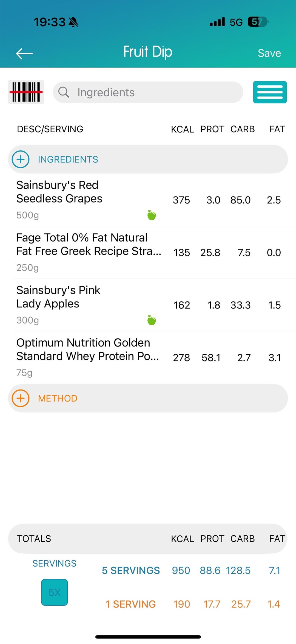This screenshot has width=296, height=644.
Task: Expand the Ingredients section header
Action: pos(148,159)
